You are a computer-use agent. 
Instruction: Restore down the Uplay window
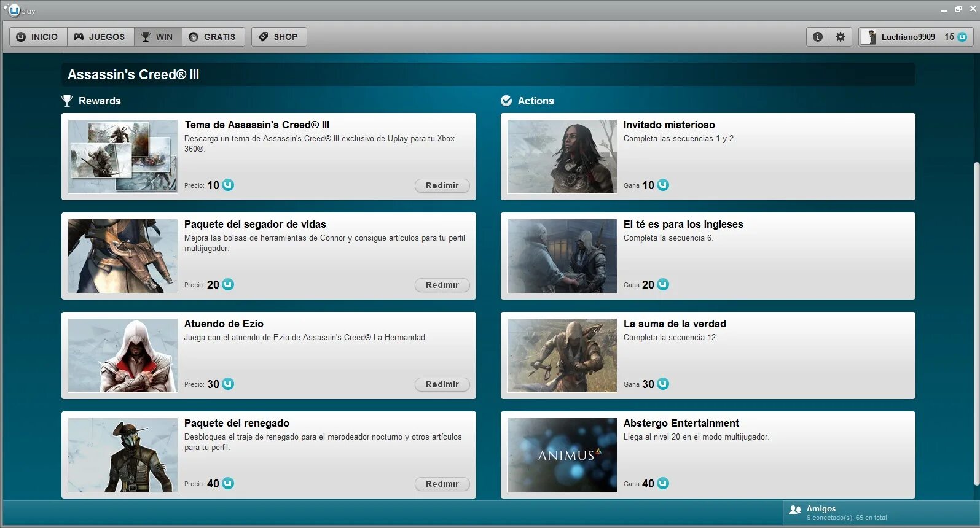tap(958, 9)
